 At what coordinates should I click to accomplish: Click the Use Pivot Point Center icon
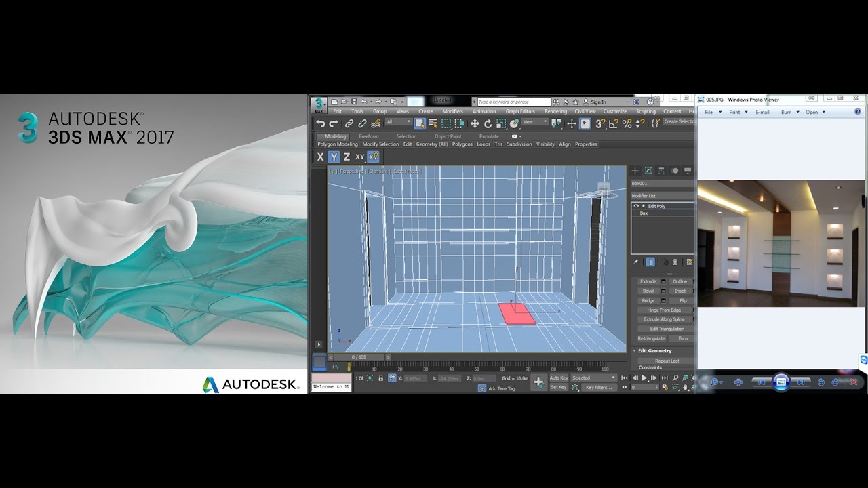pos(555,124)
